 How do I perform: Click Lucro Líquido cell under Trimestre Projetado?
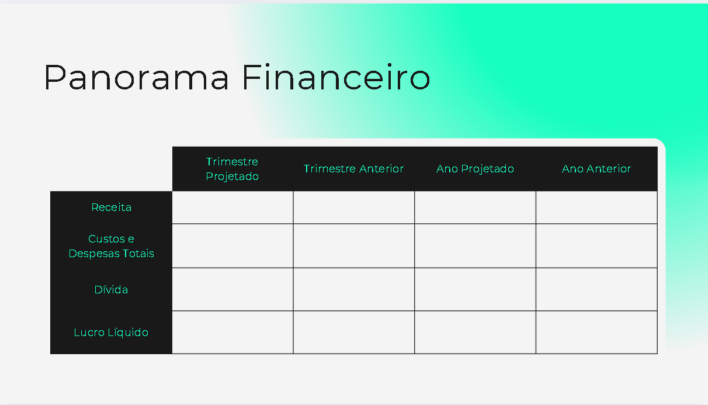[x=232, y=332]
